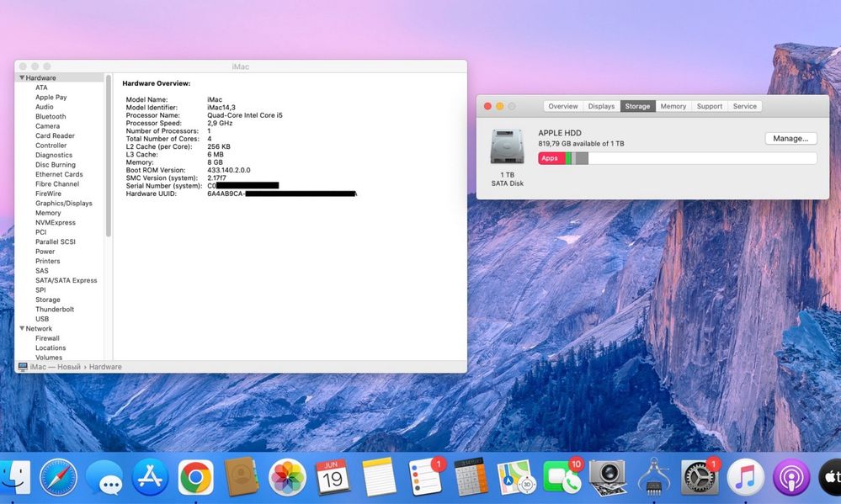Switch to the Displays tab
Image resolution: width=841 pixels, height=504 pixels.
pyautogui.click(x=601, y=106)
